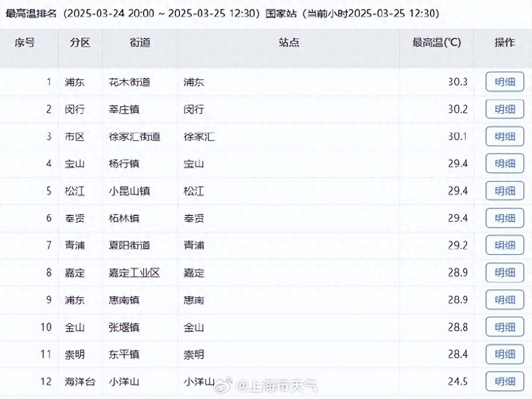This screenshot has height=399, width=532.
Task: Click the 30.1 temperature value
Action: click(458, 136)
